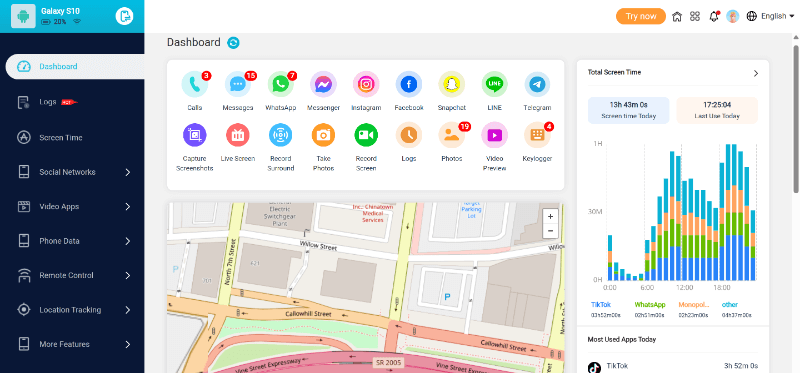The width and height of the screenshot is (800, 373).
Task: Open the Messenger icon
Action: click(x=323, y=85)
